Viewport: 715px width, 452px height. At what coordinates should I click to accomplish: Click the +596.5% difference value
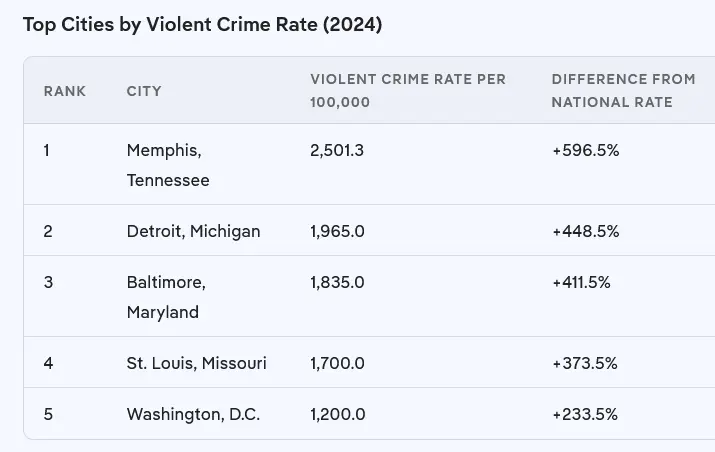coord(586,150)
